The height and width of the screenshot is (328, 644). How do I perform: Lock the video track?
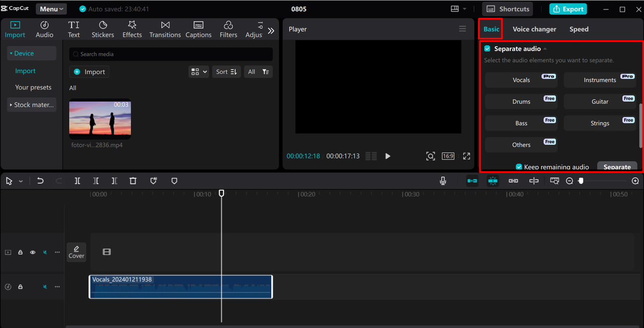pos(21,252)
